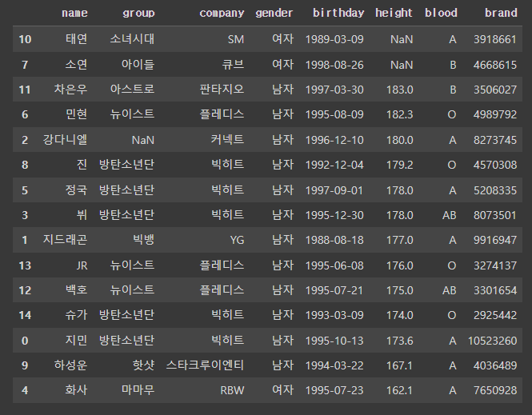Click birthday 1992-12-04
532x415 pixels.
pyautogui.click(x=334, y=165)
